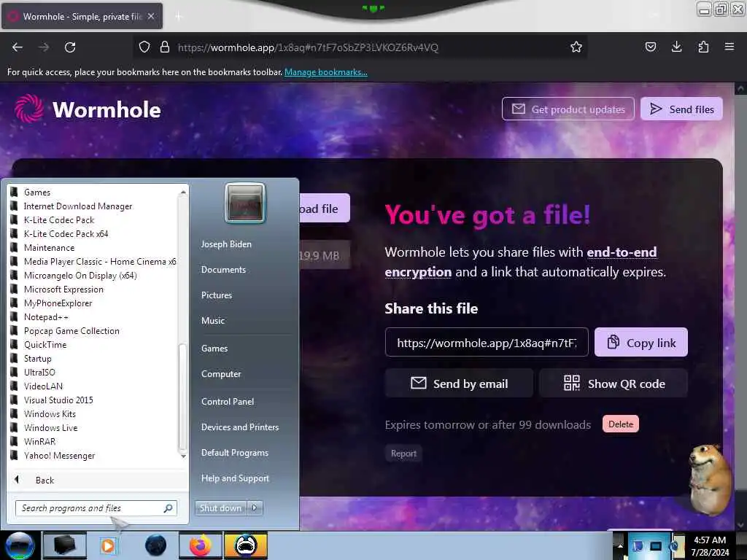Screen dimensions: 747x560
Task: Open Music in Start menu
Action: [213, 321]
